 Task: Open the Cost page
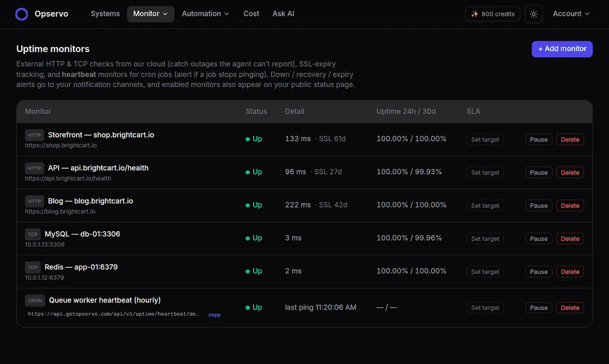[x=251, y=14]
